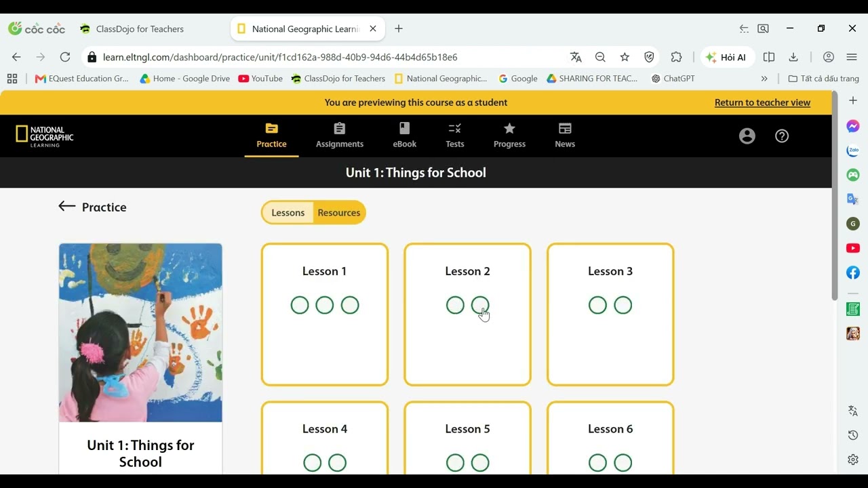The height and width of the screenshot is (488, 868).
Task: Select first activity circle in Lesson 1
Action: tap(300, 305)
